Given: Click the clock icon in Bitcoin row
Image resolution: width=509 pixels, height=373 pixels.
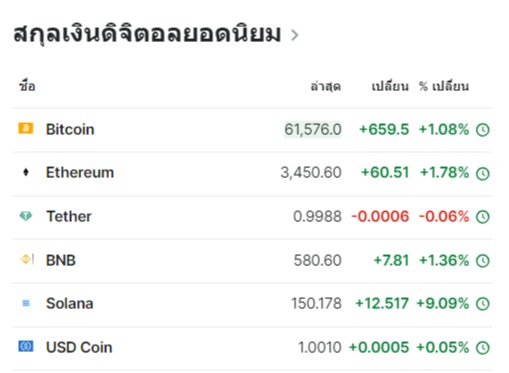Looking at the screenshot, I should click(483, 130).
